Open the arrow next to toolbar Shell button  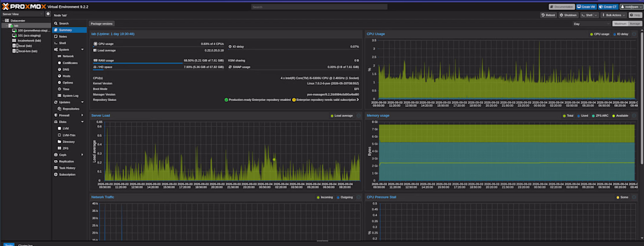coord(596,15)
